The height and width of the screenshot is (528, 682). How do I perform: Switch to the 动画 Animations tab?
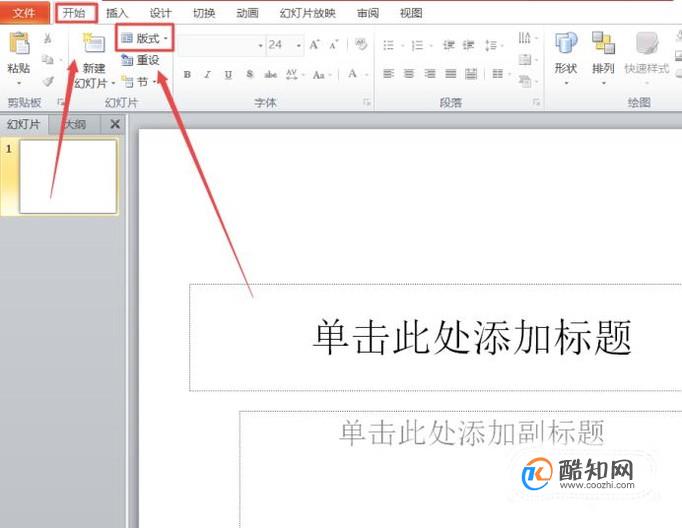247,13
